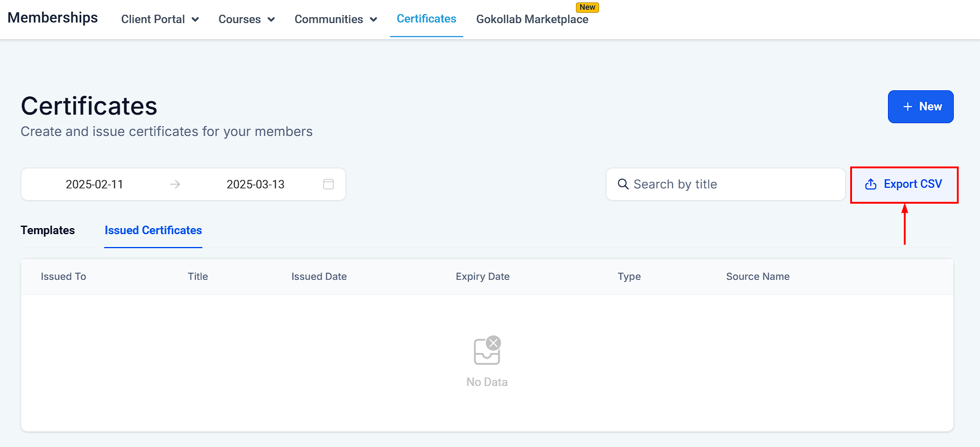
Task: Click the Title column header
Action: pos(198,277)
